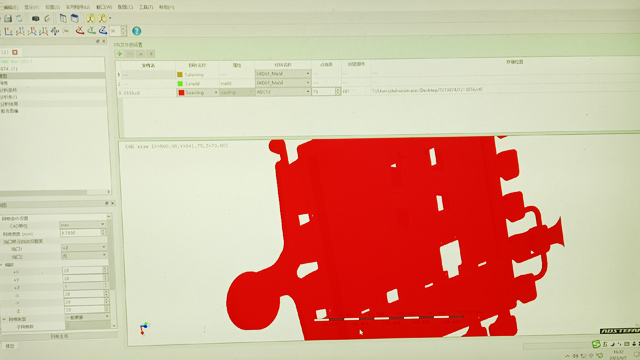The image size is (640, 360).
Task: Click the move down arrow button
Action: [151, 54]
